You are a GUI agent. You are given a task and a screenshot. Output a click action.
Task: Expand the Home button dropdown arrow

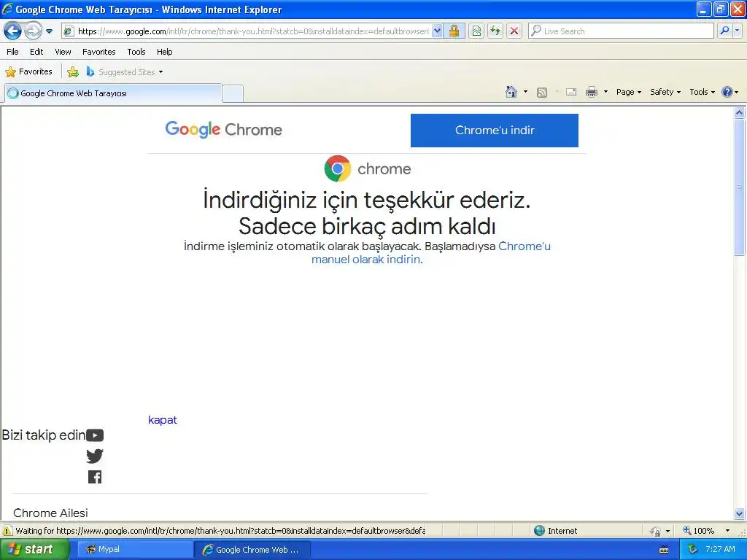click(x=525, y=92)
